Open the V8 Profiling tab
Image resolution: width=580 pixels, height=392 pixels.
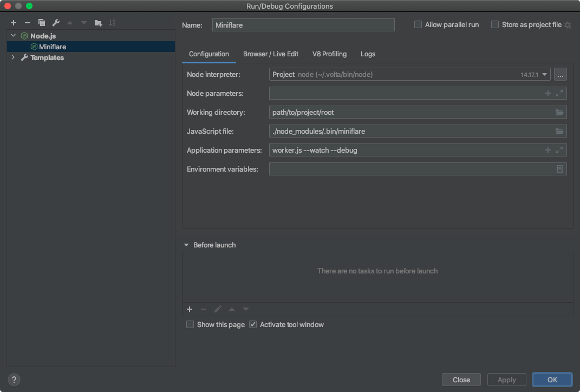329,54
